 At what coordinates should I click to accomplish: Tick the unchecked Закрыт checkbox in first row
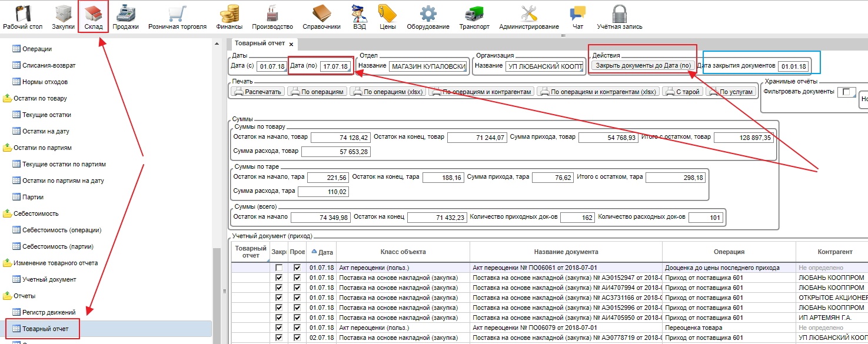pos(279,268)
